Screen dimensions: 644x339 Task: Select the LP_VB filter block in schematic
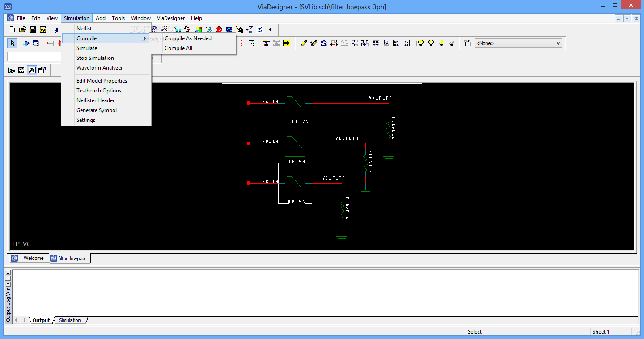295,143
